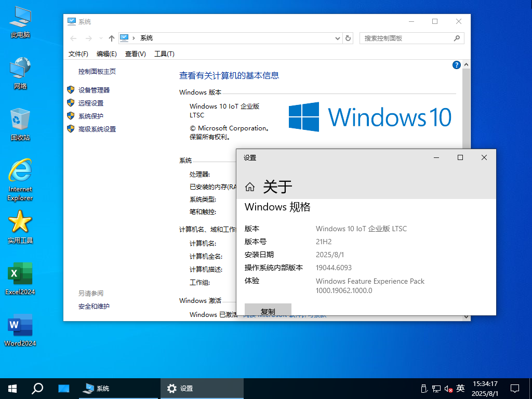The height and width of the screenshot is (399, 532).
Task: Click the forward arrow in 系统 window
Action: tap(88, 38)
